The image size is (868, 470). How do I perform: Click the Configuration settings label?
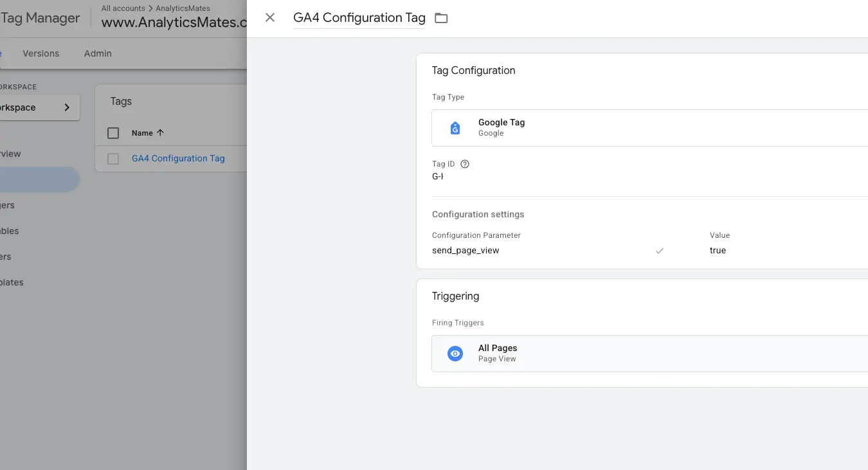[478, 214]
